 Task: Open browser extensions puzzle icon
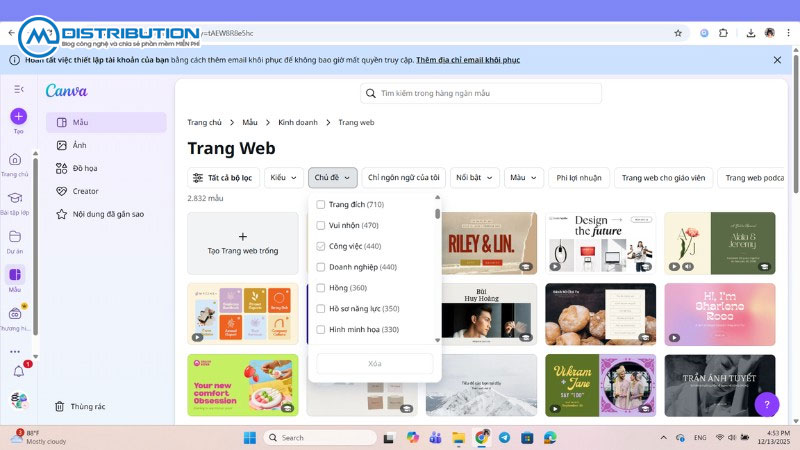(x=723, y=33)
